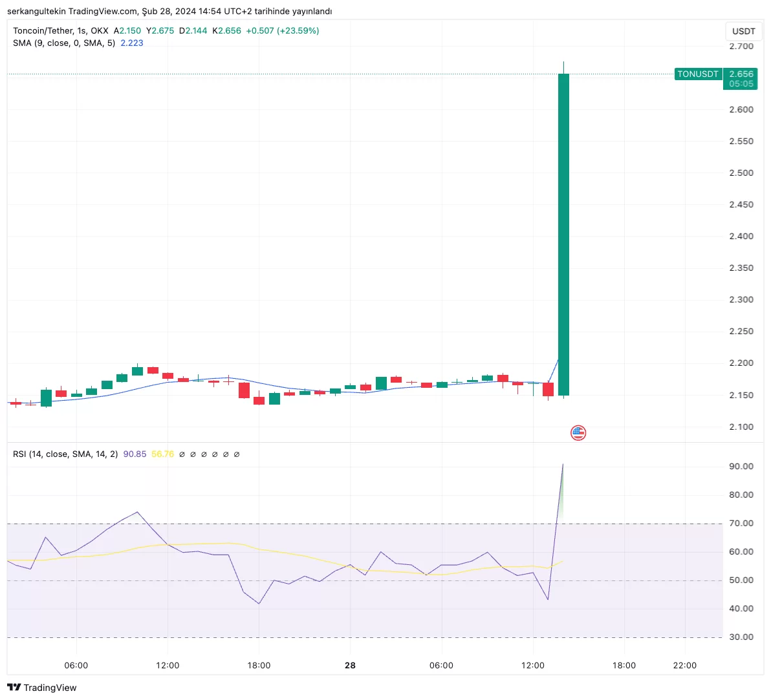Click the +0.507 (+23.59%) change value
Viewport: 771px width, 700px height.
point(282,30)
